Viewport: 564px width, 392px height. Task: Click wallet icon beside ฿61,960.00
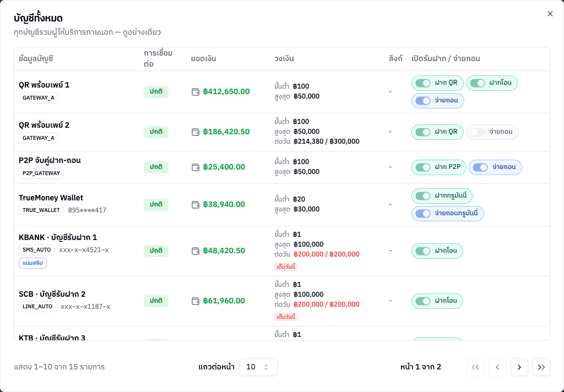pos(196,301)
